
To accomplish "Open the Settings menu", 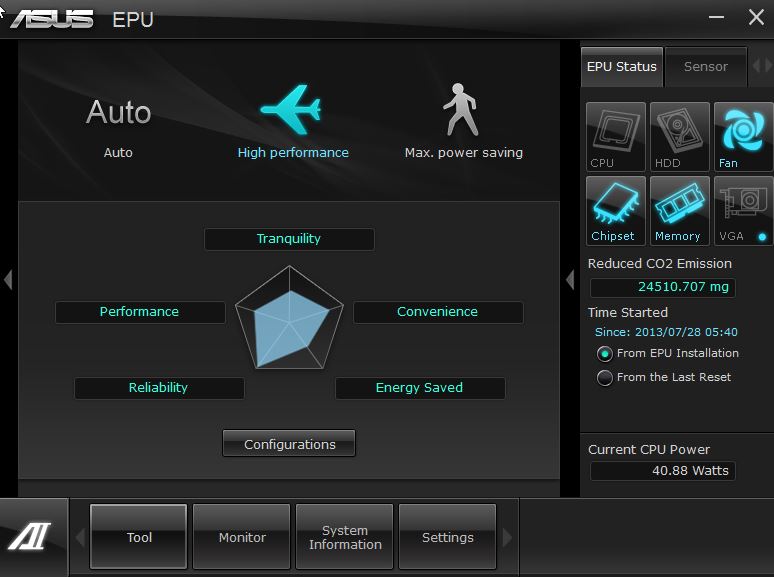I will coord(447,537).
